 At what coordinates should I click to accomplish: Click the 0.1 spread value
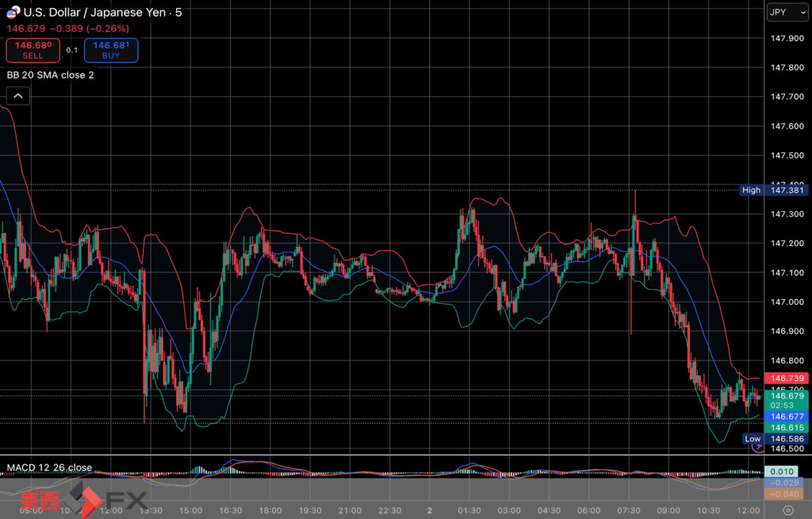tap(72, 50)
